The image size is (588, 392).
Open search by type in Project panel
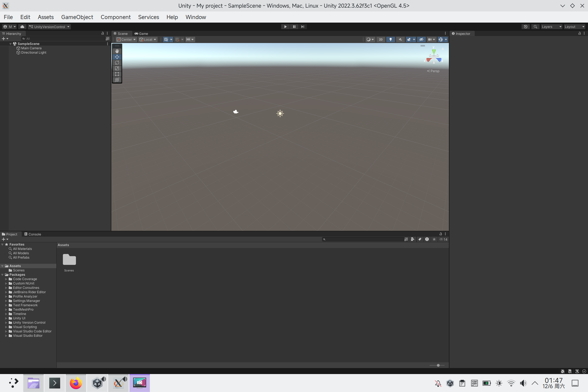click(413, 239)
